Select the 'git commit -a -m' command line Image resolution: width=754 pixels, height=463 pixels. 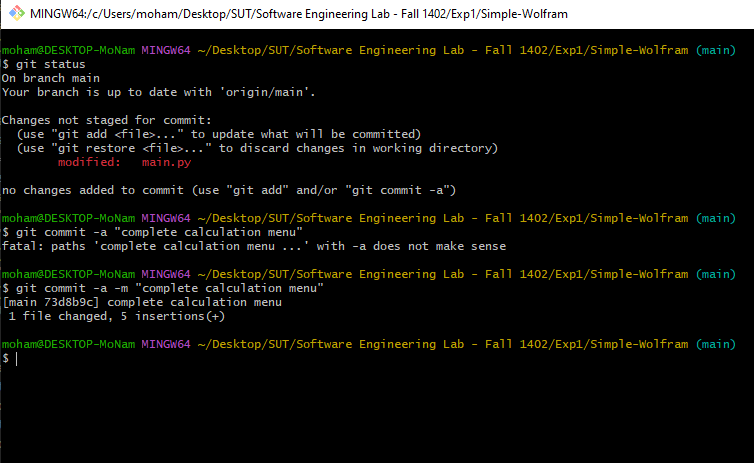(x=163, y=288)
